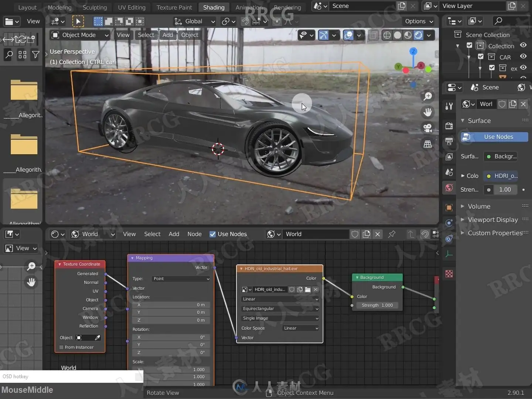This screenshot has height=399, width=532.
Task: Open Options dropdown in viewport header
Action: click(x=419, y=21)
